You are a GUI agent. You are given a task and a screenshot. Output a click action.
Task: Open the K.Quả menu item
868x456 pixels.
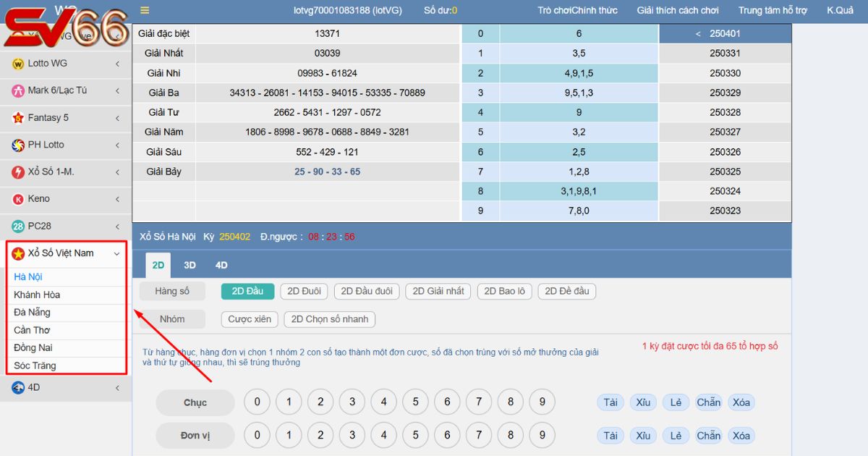tap(840, 10)
